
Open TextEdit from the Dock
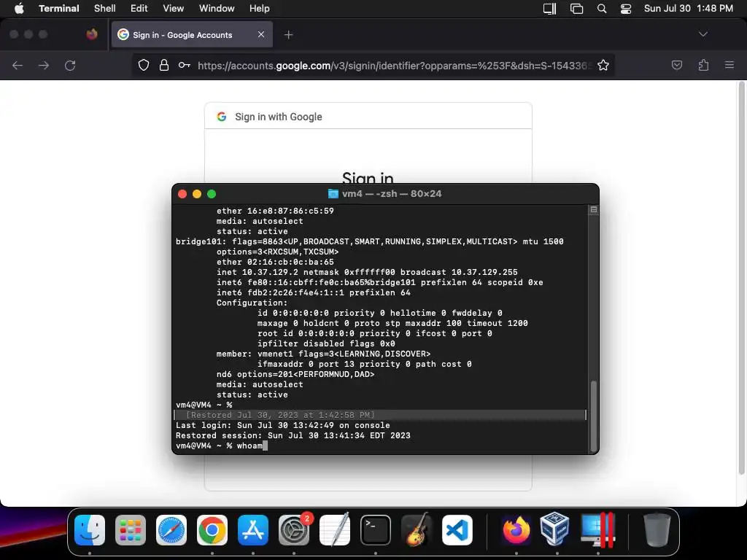pos(335,530)
